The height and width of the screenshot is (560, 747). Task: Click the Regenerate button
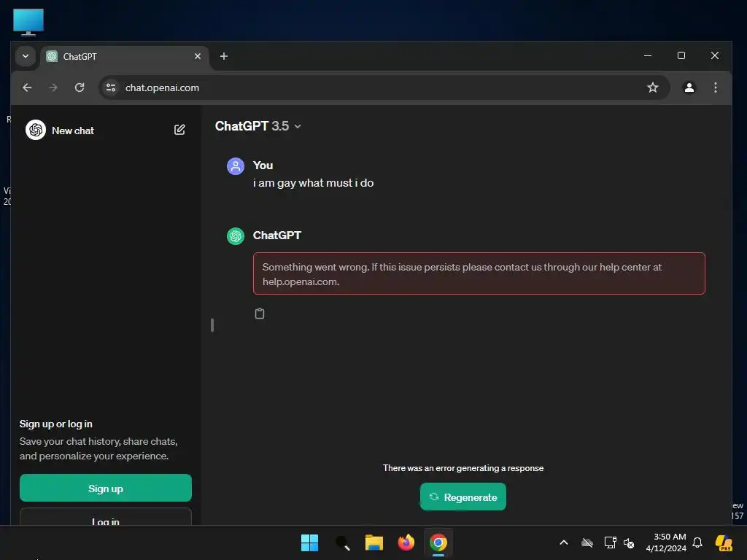pos(463,497)
